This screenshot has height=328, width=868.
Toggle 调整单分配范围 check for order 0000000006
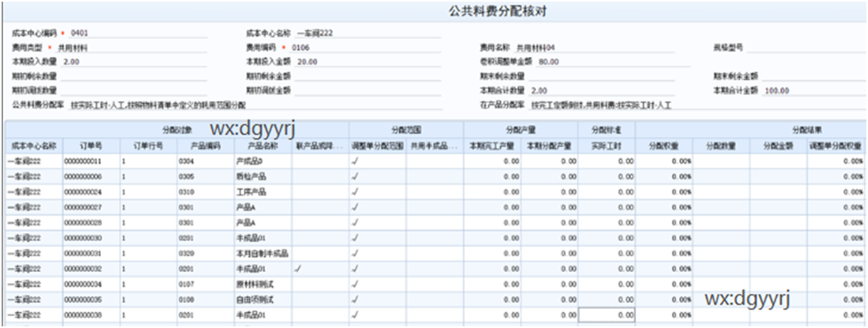coord(355,176)
